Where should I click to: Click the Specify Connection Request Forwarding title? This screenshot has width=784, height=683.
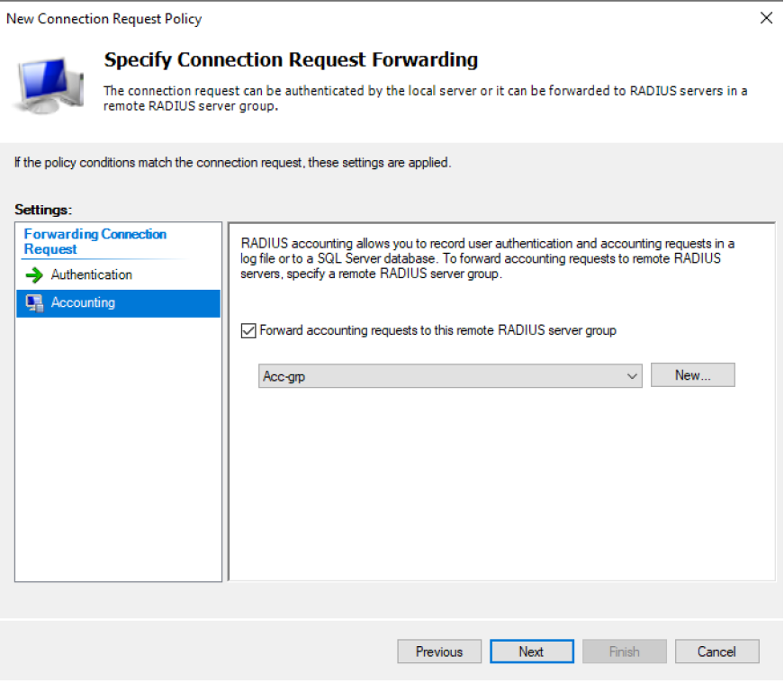click(291, 60)
